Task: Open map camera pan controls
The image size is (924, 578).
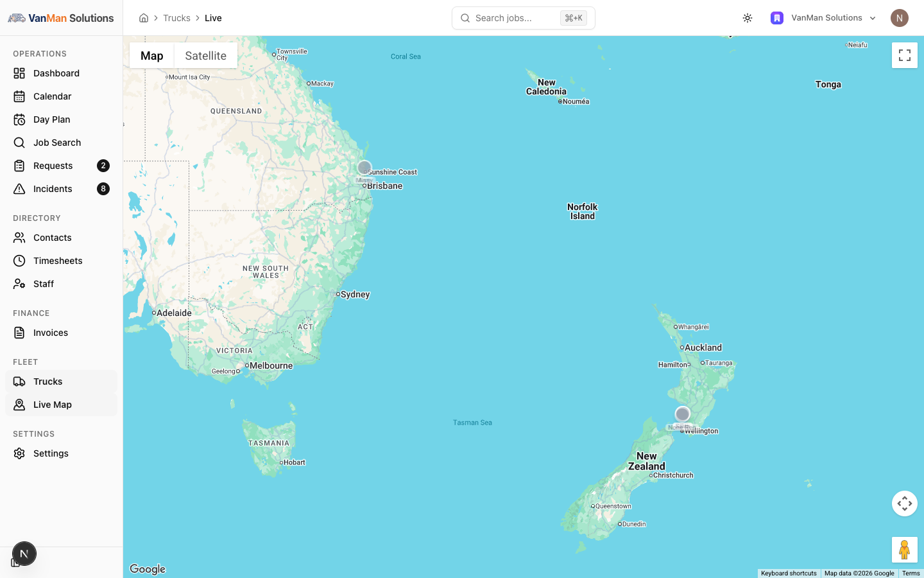Action: 905,504
